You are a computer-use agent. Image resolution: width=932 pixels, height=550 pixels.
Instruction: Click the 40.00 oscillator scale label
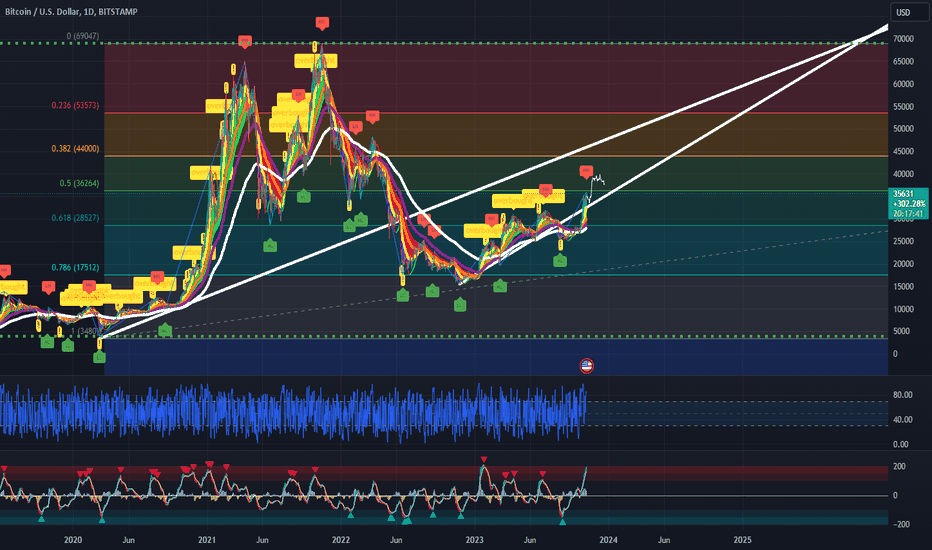coord(902,419)
